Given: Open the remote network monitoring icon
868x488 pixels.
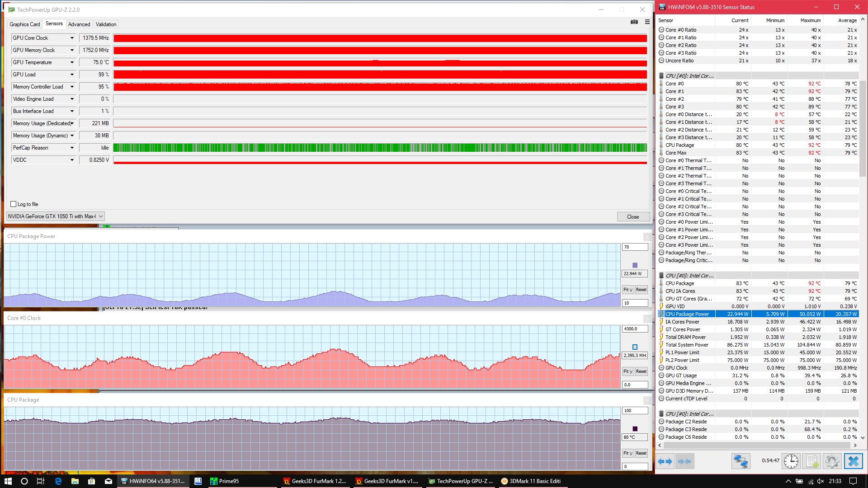Looking at the screenshot, I should tap(741, 461).
